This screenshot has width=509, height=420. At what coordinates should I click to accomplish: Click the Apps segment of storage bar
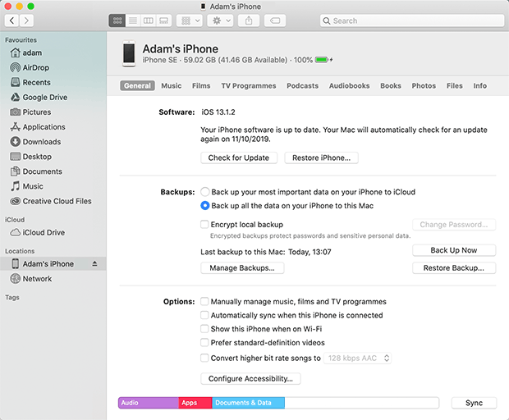tap(195, 403)
